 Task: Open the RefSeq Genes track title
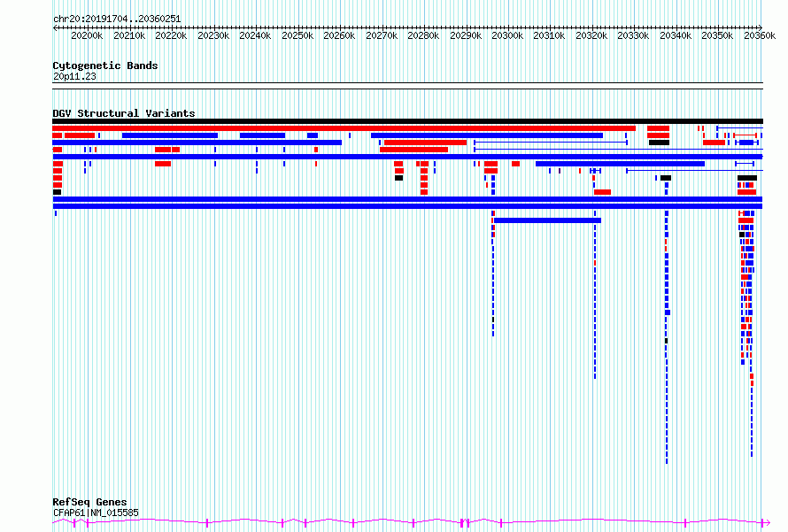click(x=89, y=502)
